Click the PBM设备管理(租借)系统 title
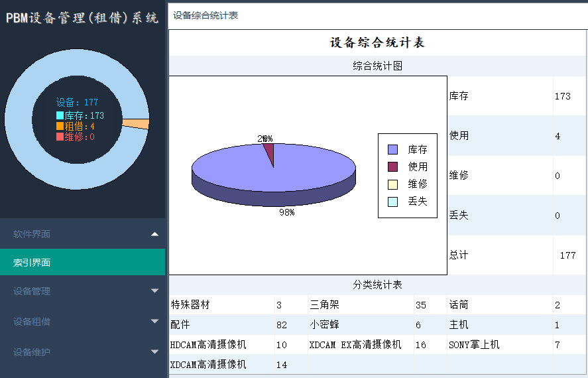 (82, 18)
